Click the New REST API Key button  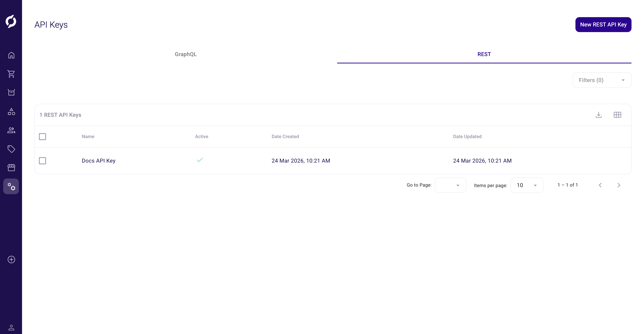coord(603,24)
